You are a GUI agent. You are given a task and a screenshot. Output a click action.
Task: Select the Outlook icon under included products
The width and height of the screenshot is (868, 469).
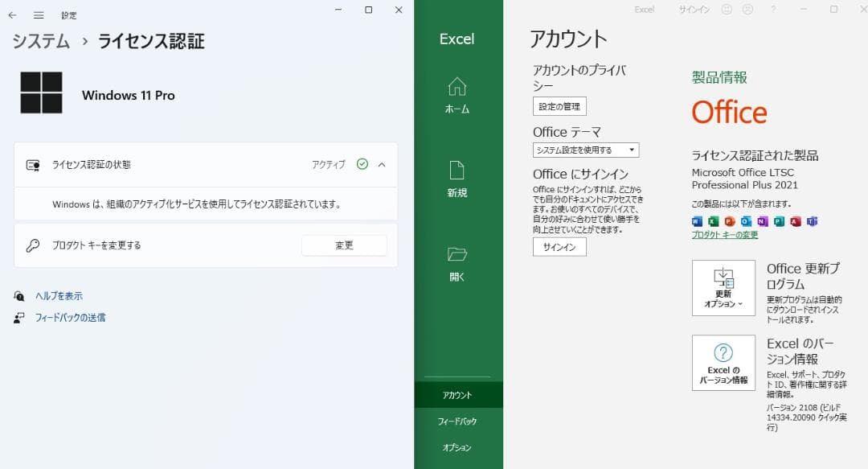(x=745, y=221)
